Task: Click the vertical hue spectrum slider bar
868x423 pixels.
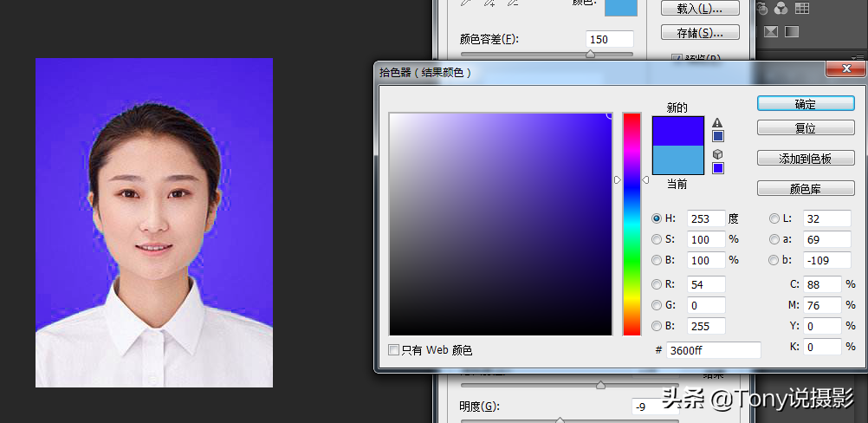Action: 632,225
